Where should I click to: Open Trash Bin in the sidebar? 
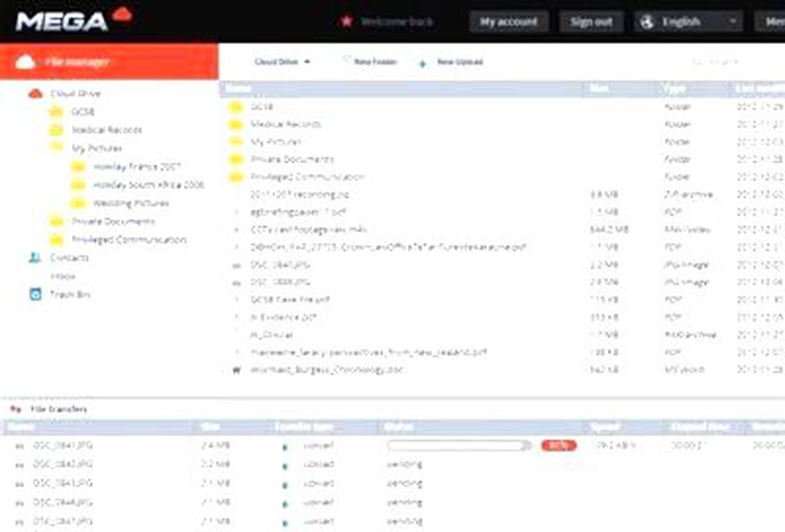click(70, 294)
